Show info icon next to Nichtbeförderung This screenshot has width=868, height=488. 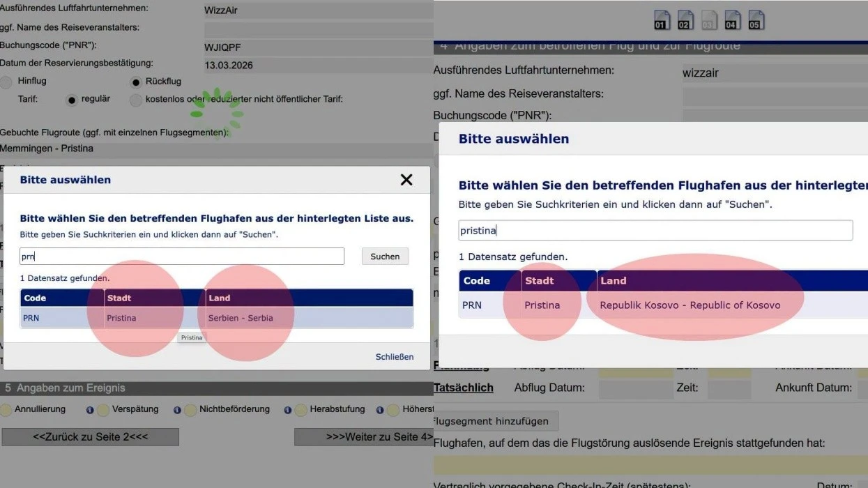pos(288,410)
